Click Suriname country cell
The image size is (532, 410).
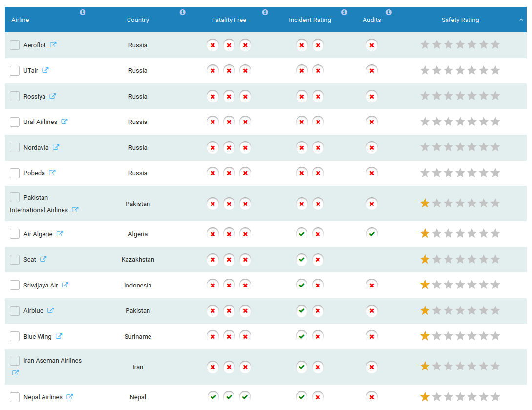click(138, 336)
